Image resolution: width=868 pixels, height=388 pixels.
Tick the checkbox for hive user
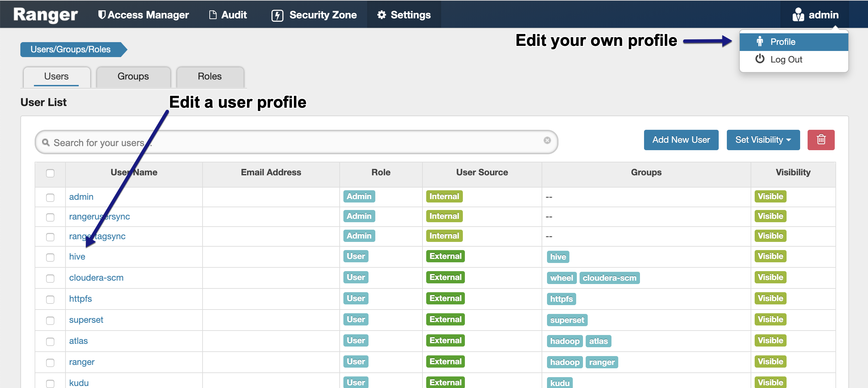(50, 257)
